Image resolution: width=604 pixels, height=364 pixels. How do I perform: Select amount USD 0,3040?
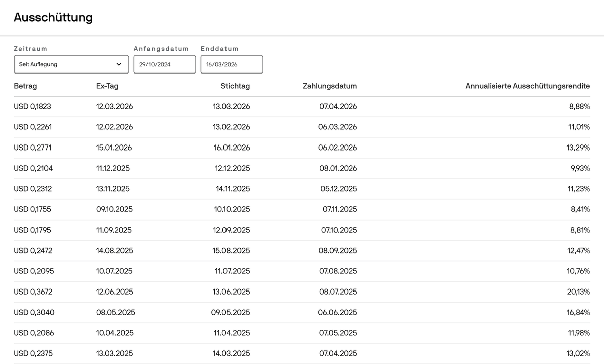(x=34, y=313)
